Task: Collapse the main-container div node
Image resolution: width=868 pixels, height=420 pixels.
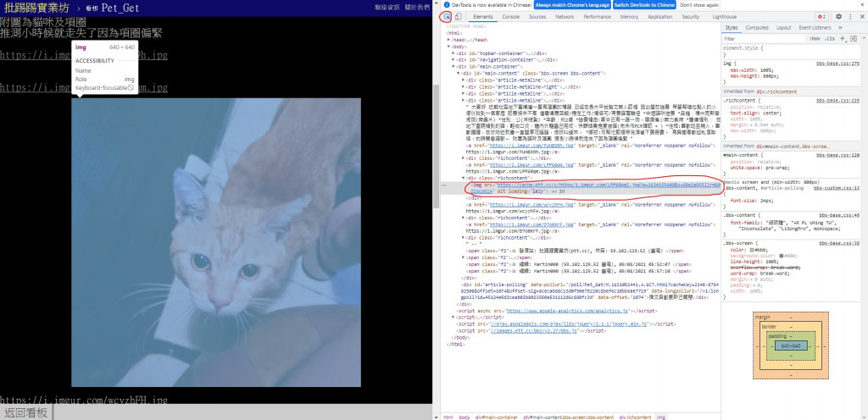Action: 453,66
